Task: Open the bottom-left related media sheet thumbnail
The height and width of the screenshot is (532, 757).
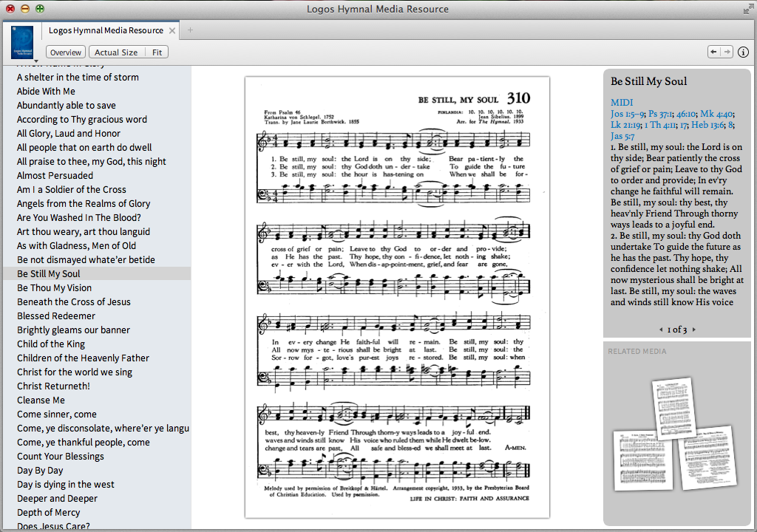Action: pos(642,460)
